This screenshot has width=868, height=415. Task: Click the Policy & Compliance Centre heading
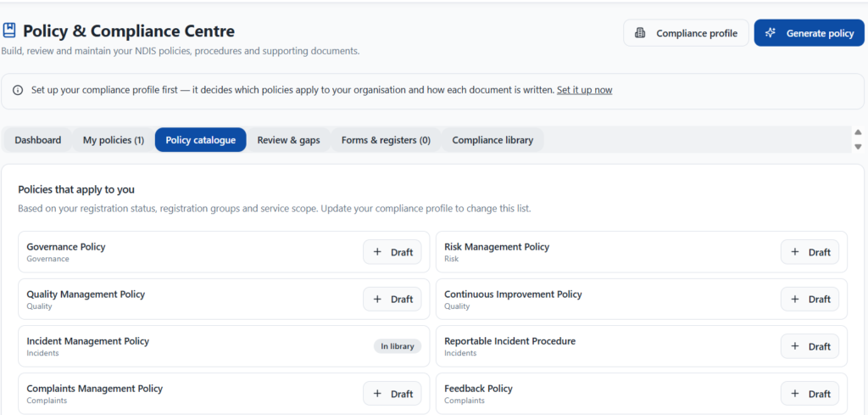point(129,31)
